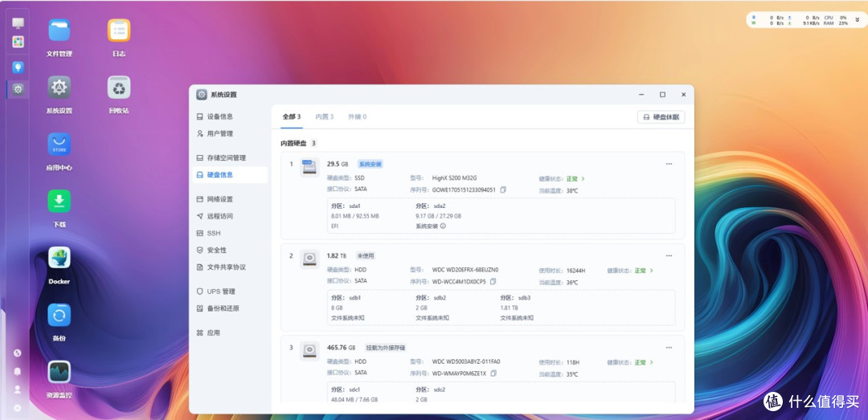Open the green 下载 download app
868x420 pixels.
59,201
